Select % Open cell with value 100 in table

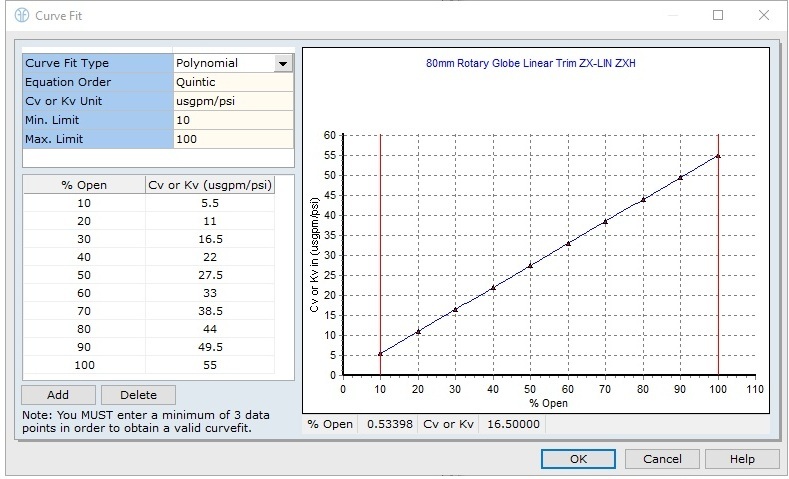coord(84,365)
